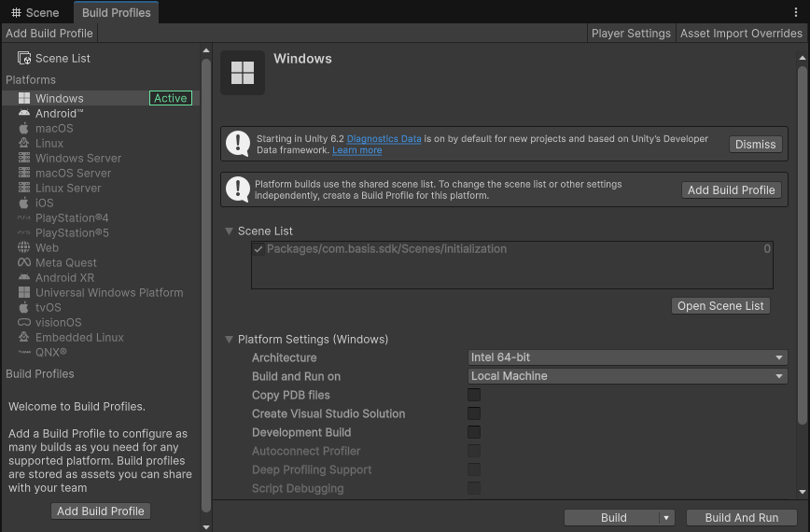Click the macOS apple icon
The height and width of the screenshot is (532, 810).
click(x=23, y=128)
